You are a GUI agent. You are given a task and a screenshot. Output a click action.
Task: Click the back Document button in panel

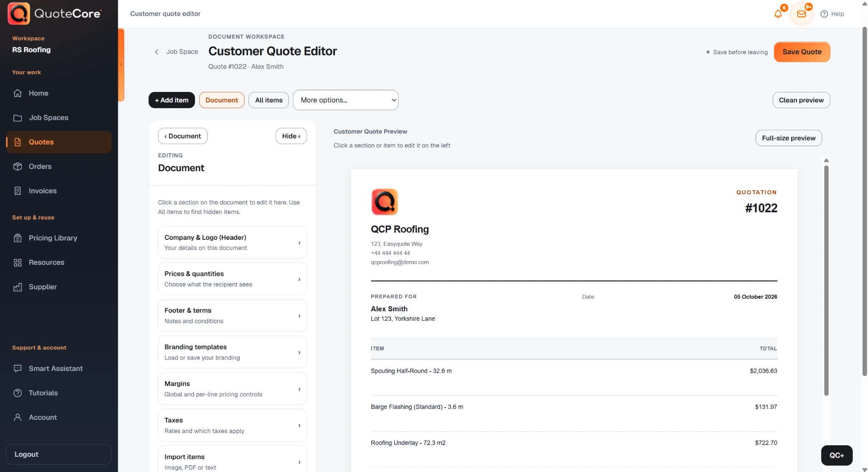coord(183,136)
